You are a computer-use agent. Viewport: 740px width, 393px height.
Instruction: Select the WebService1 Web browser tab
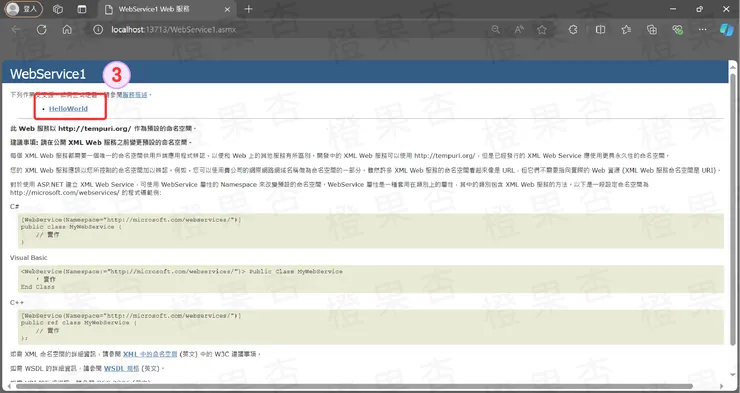tap(168, 9)
